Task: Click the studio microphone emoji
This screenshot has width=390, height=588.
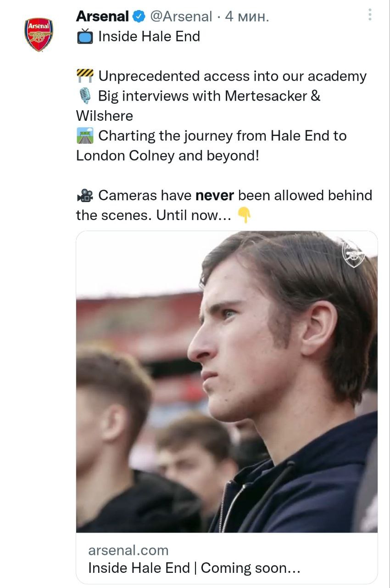Action: (85, 96)
